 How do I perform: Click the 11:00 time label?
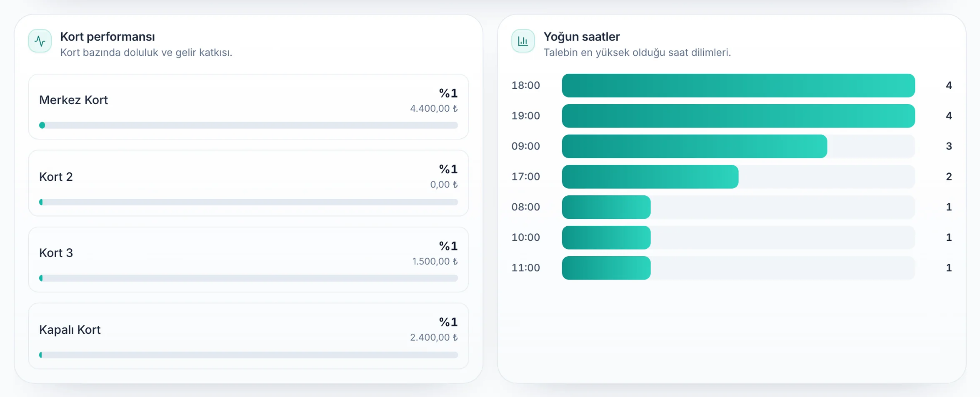tap(526, 268)
